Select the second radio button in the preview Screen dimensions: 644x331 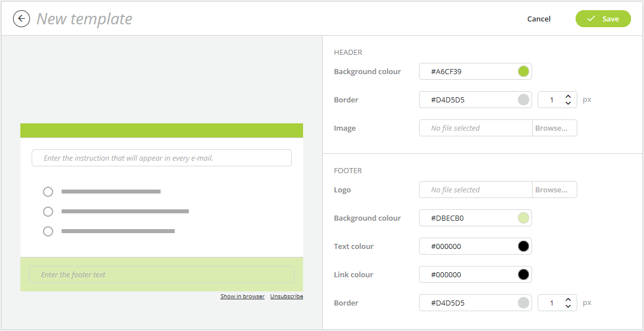(48, 211)
